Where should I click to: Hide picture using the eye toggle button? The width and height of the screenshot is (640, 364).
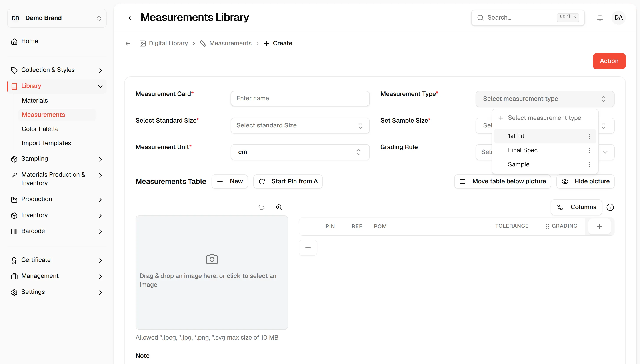coord(585,182)
